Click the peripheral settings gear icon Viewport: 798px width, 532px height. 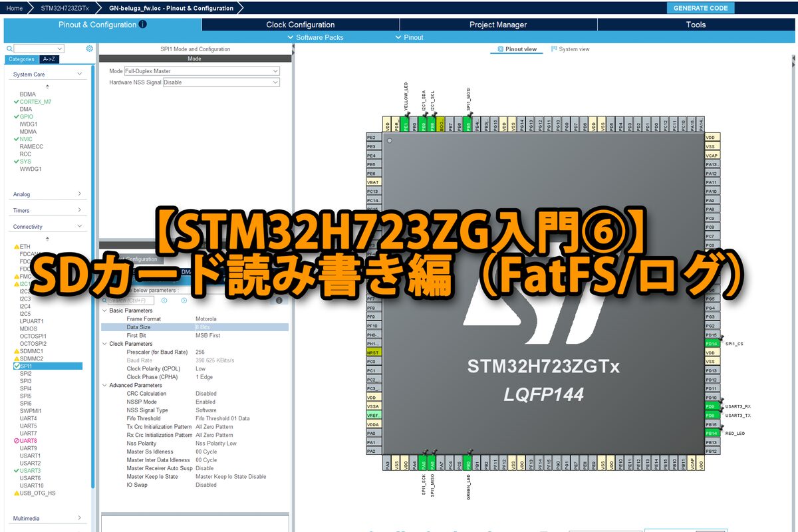pyautogui.click(x=90, y=49)
